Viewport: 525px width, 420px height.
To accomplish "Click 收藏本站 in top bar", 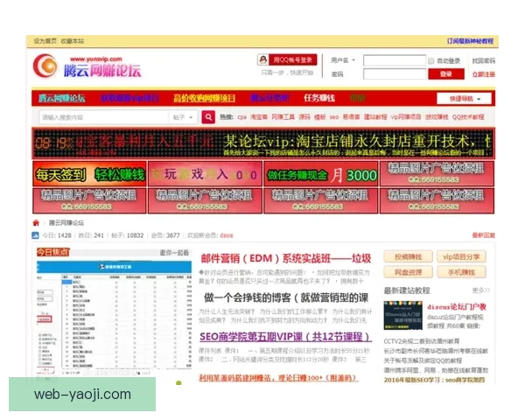I will 73,41.
